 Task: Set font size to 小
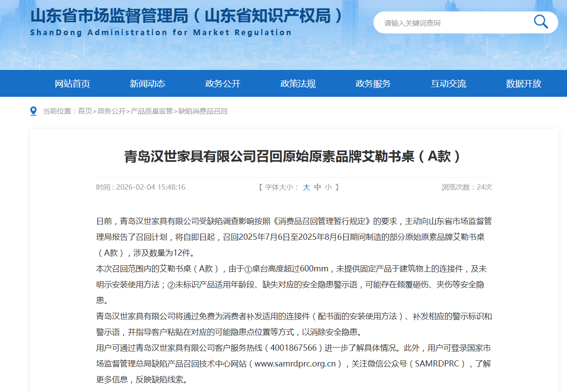(329, 187)
